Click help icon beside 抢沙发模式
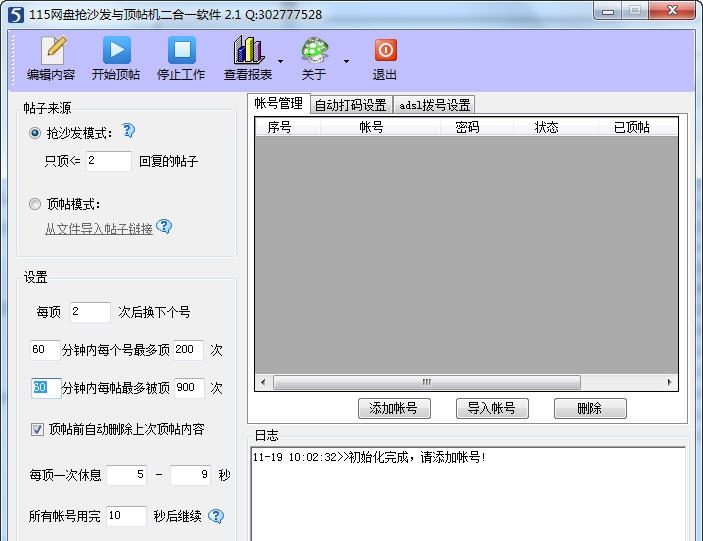 (128, 131)
